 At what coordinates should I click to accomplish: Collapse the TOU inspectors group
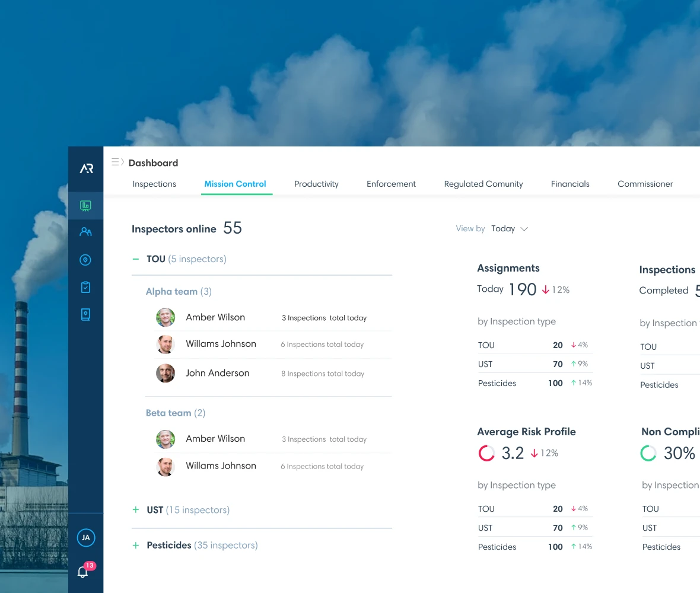click(x=136, y=259)
